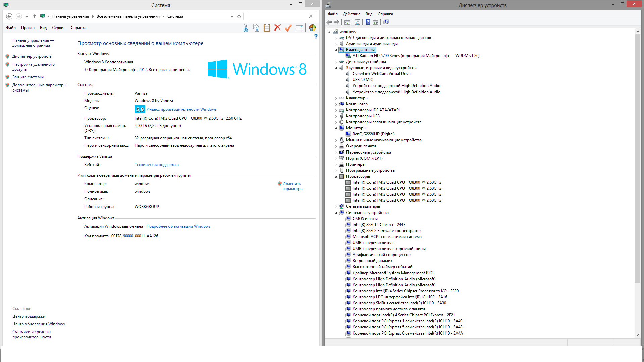Click Изменить параметры link
644x362 pixels.
[292, 186]
